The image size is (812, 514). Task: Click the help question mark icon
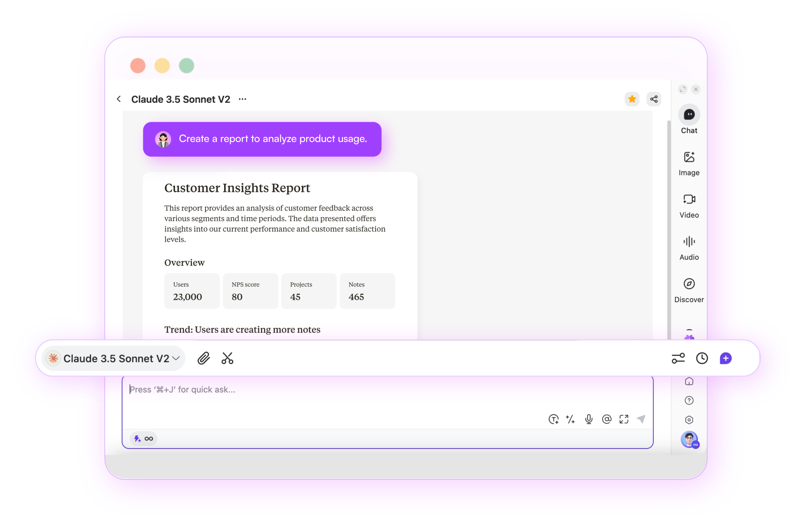(x=689, y=400)
